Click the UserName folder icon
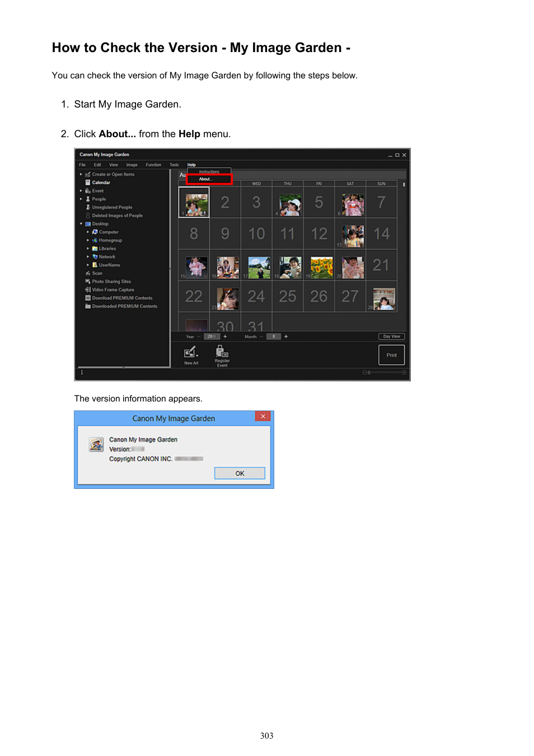This screenshot has height=756, width=534. pos(95,265)
